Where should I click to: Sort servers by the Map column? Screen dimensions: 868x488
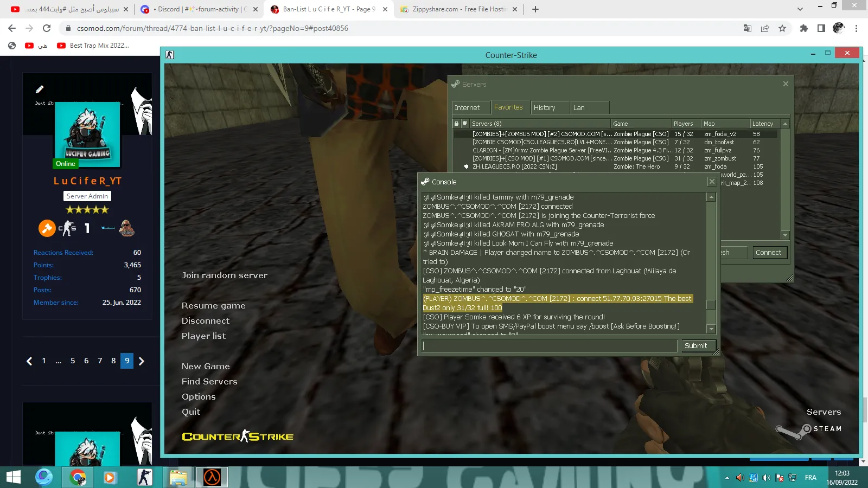[726, 124]
